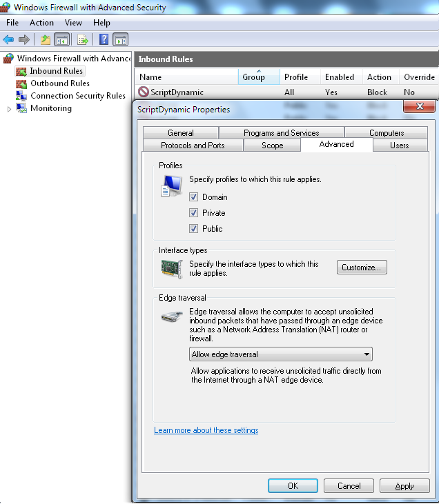Open Help via the question mark icon
Viewport: 439px width, 504px height.
tap(104, 39)
